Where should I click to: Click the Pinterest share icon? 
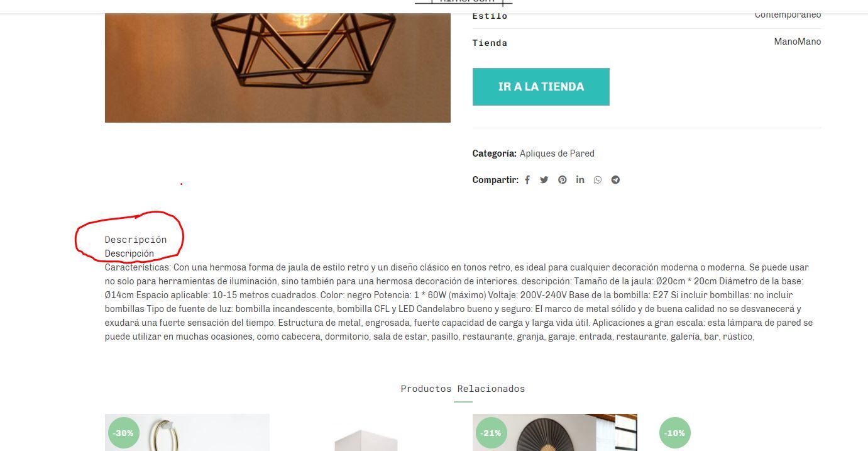pos(563,180)
